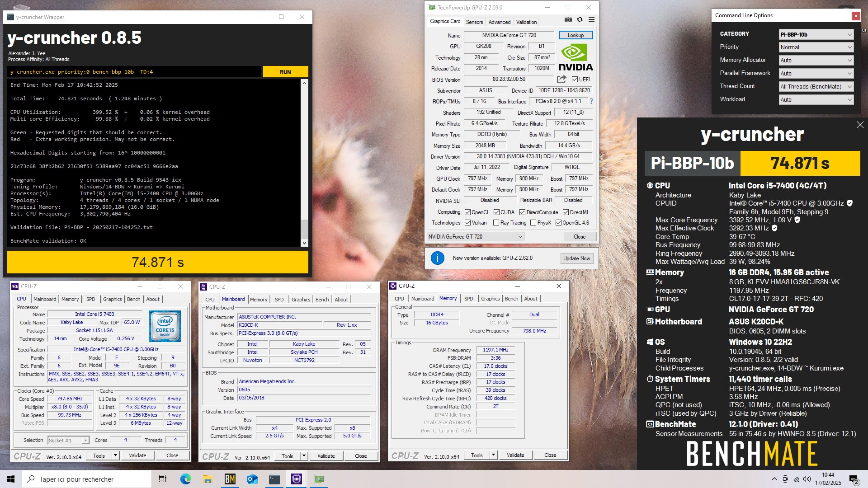Viewport: 868px width, 488px height.
Task: Close the Command Line Options window
Action: [x=855, y=16]
